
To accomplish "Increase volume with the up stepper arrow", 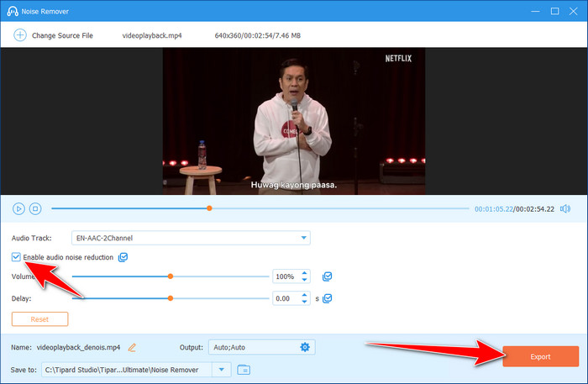I will 304,273.
